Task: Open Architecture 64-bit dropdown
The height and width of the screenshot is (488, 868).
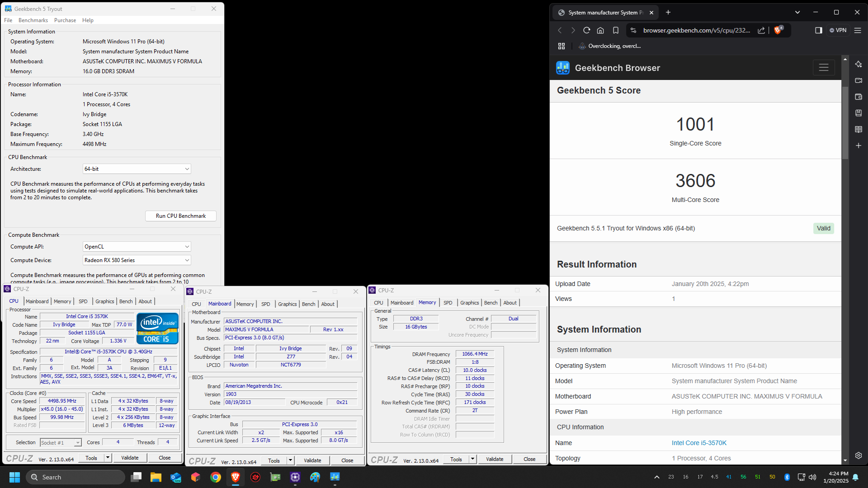Action: [137, 169]
